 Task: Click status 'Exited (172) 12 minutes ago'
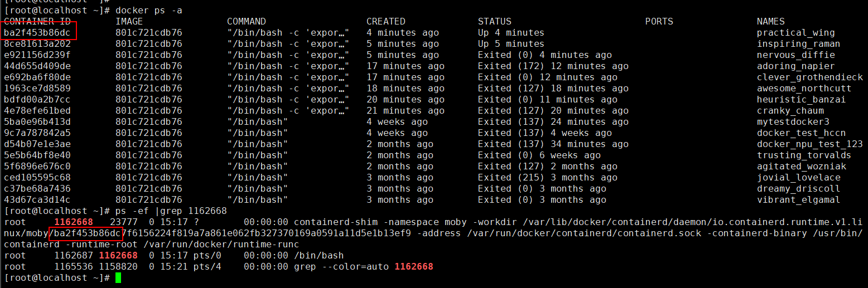[553, 66]
